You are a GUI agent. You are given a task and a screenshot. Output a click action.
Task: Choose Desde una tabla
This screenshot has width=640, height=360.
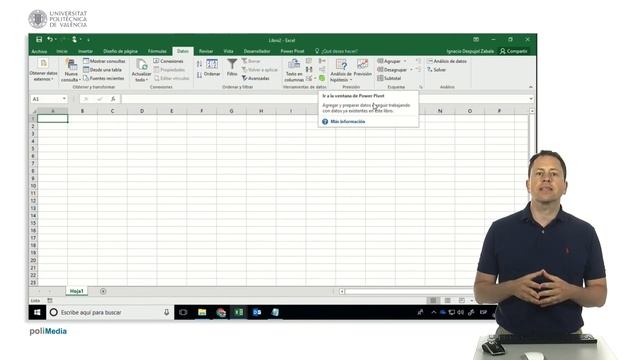[x=102, y=69]
